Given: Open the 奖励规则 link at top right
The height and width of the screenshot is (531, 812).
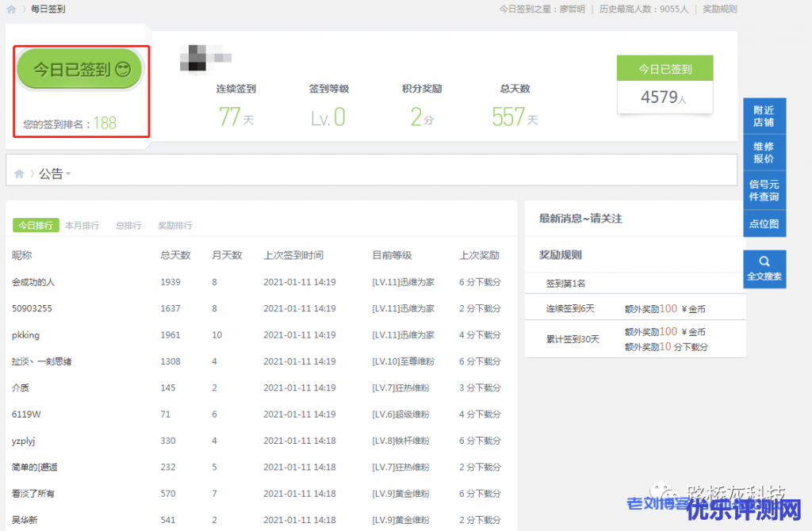Looking at the screenshot, I should click(x=719, y=10).
